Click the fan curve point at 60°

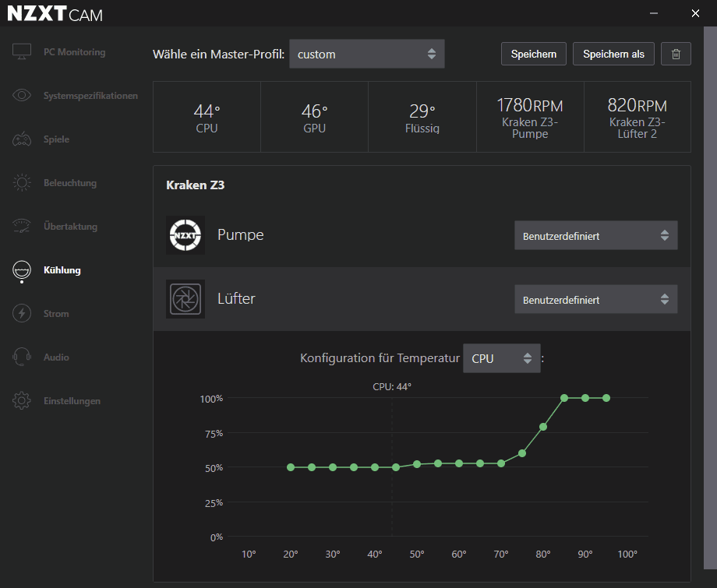(x=459, y=463)
